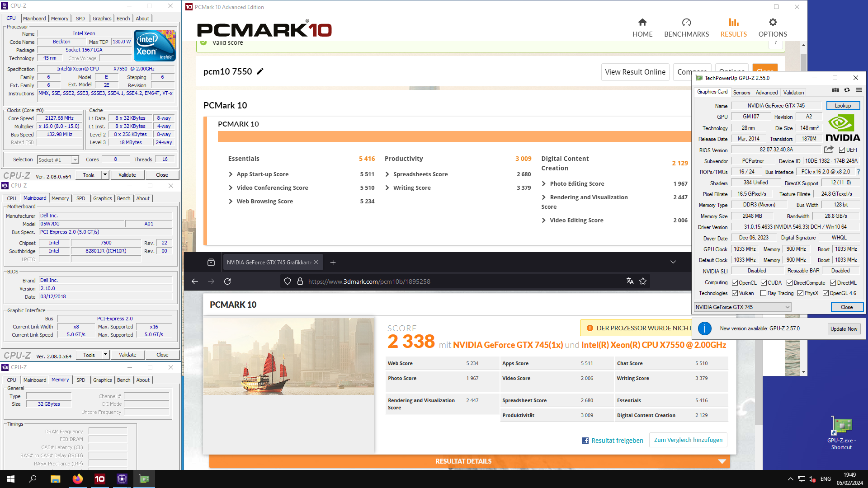Click the Bus Interface question mark icon
The height and width of the screenshot is (488, 868).
tap(858, 172)
